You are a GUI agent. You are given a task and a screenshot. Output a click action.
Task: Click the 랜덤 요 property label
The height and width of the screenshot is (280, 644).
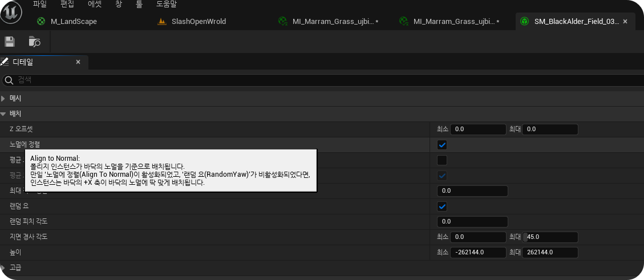click(x=19, y=206)
